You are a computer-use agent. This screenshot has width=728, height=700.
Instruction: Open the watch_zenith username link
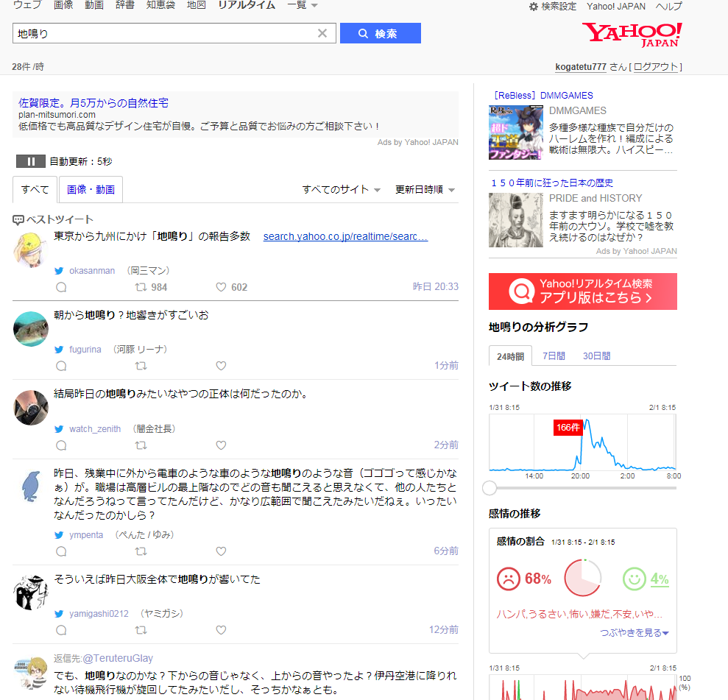pyautogui.click(x=95, y=429)
